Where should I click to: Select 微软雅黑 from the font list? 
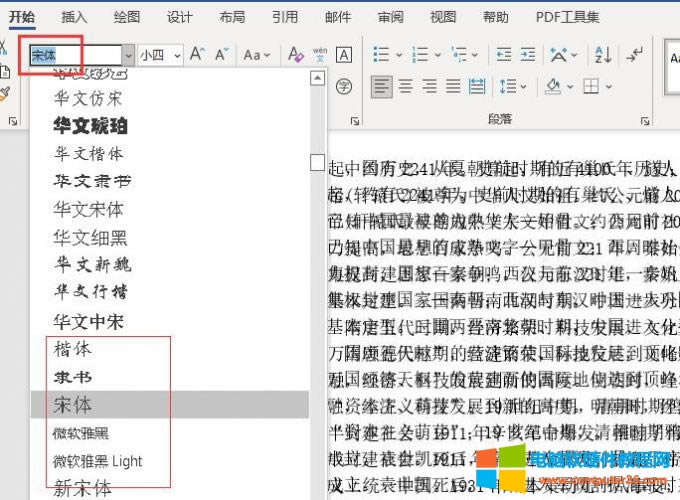[x=81, y=432]
